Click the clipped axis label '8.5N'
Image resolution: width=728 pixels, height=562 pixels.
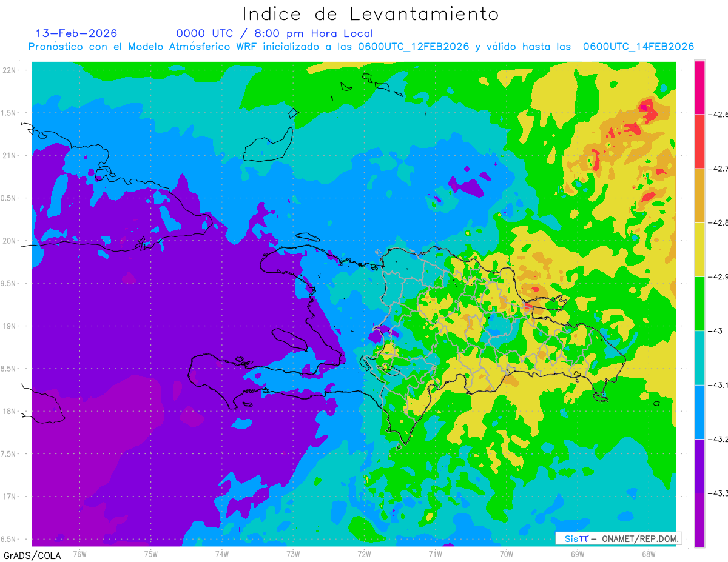click(9, 369)
